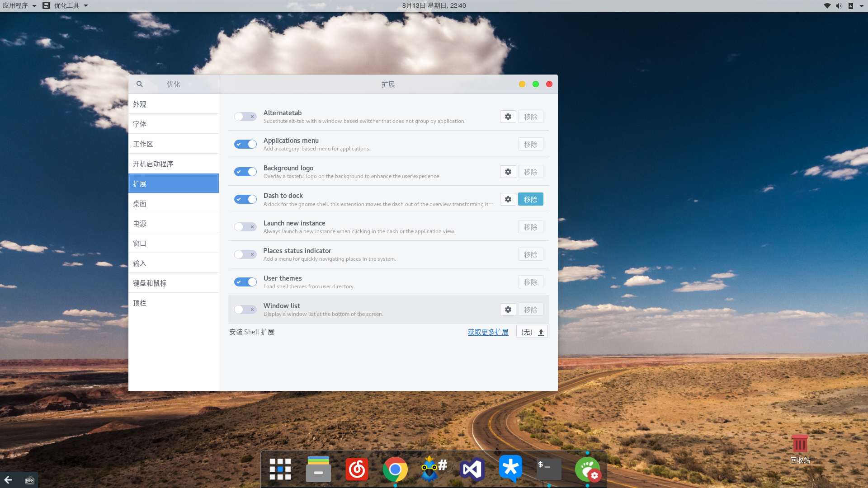Disable the Dash to dock switch
Screen dimensions: 868x488
tap(245, 199)
